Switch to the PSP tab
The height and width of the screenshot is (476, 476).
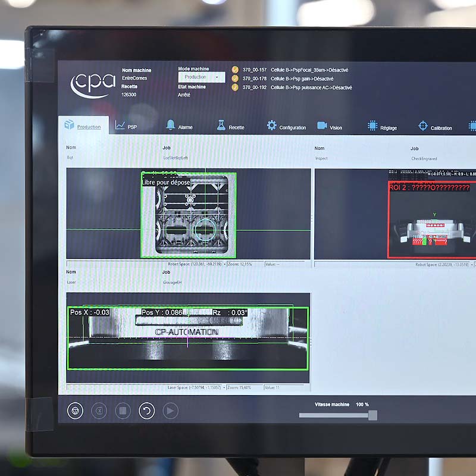[x=127, y=126]
